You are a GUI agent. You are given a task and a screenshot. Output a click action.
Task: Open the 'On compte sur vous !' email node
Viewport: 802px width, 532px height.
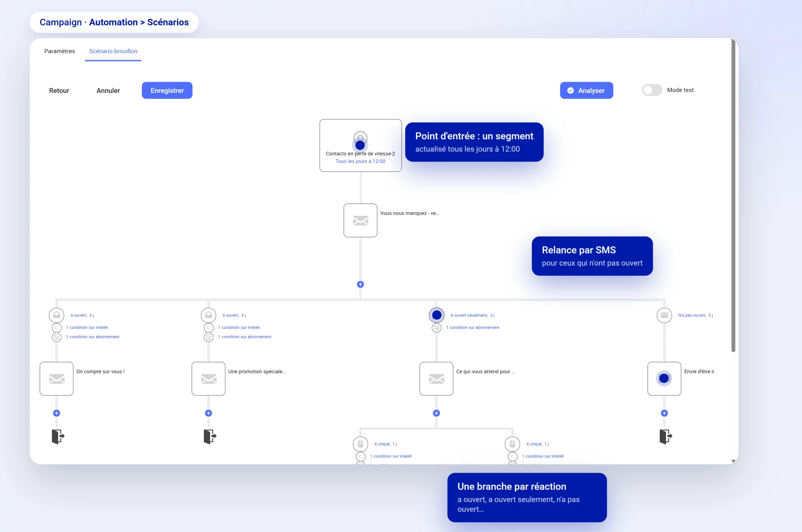tap(56, 379)
